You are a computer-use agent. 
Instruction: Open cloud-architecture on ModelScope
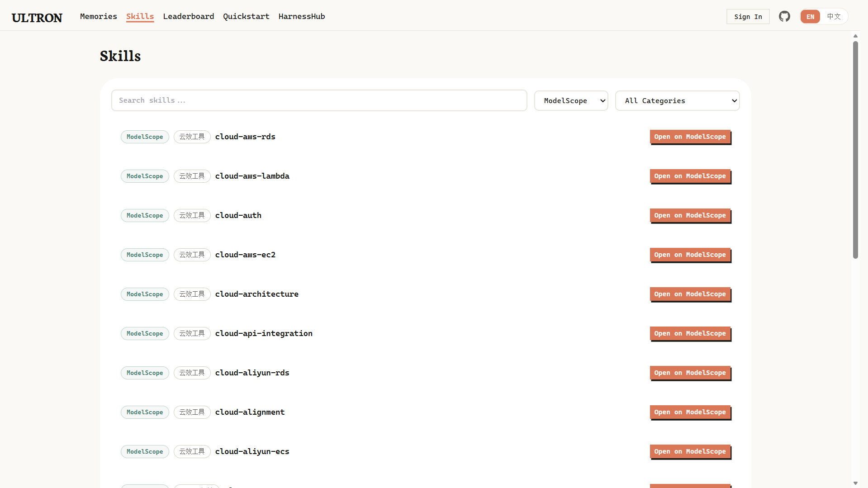pos(690,294)
